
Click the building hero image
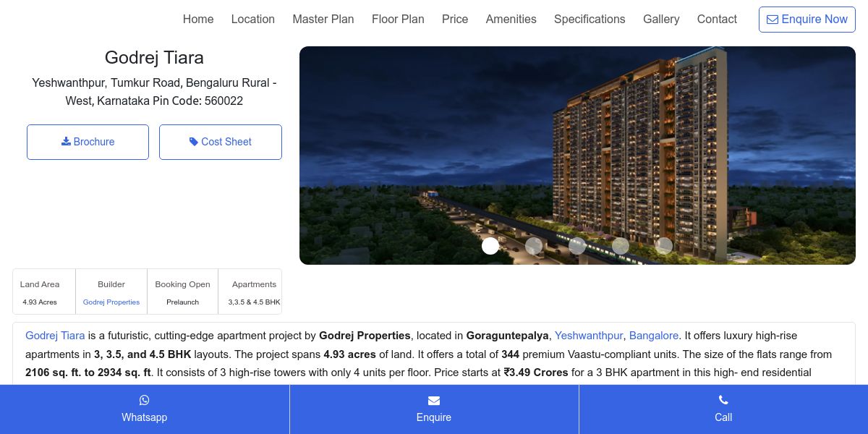577,156
